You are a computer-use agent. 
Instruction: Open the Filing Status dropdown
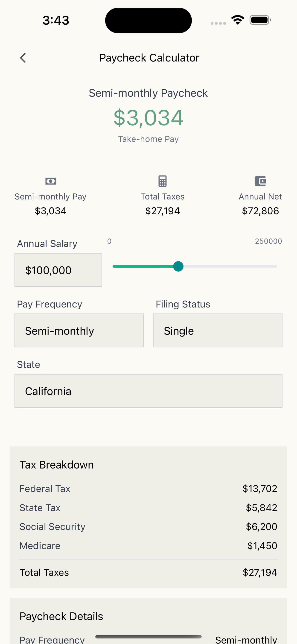tap(218, 330)
